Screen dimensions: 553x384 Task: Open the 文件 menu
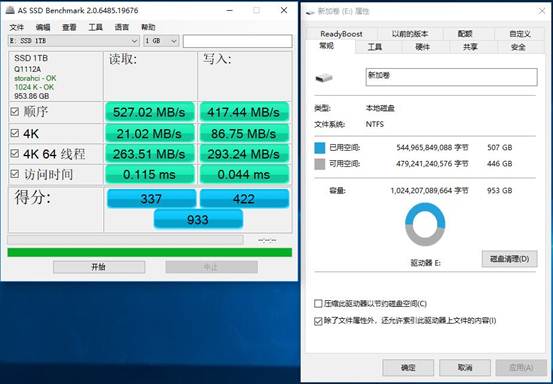coord(17,27)
